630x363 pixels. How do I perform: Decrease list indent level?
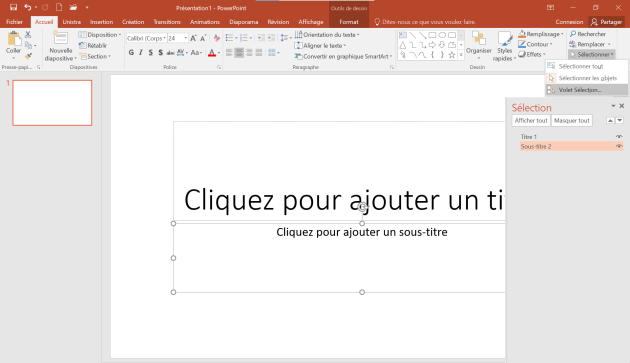point(261,38)
